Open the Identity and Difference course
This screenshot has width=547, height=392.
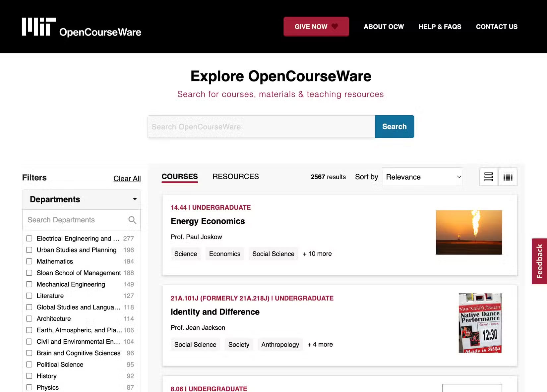tap(215, 312)
